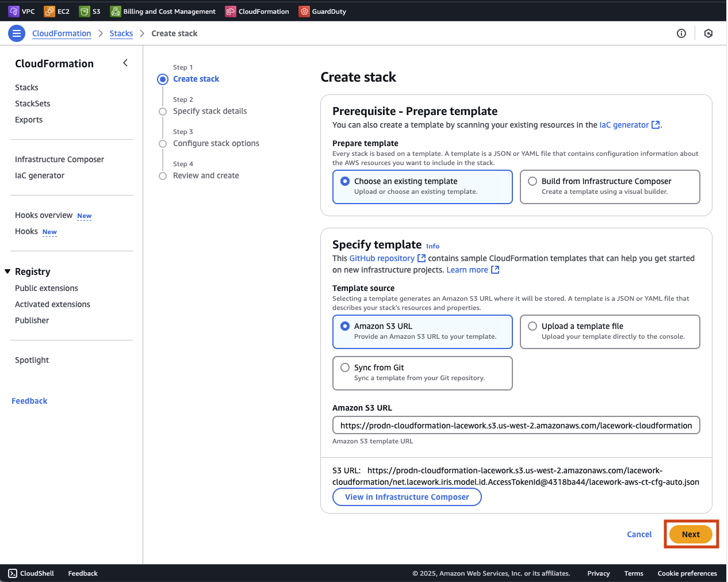Open the CloudFormation service shortcut icon
The height and width of the screenshot is (582, 728).
231,12
